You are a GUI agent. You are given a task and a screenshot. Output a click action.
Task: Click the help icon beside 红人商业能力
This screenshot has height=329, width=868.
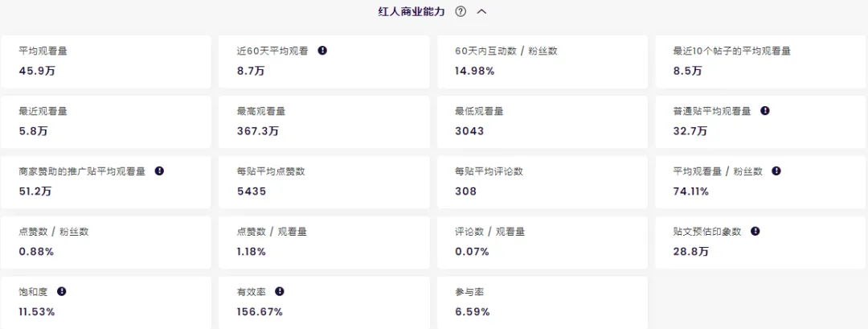461,12
